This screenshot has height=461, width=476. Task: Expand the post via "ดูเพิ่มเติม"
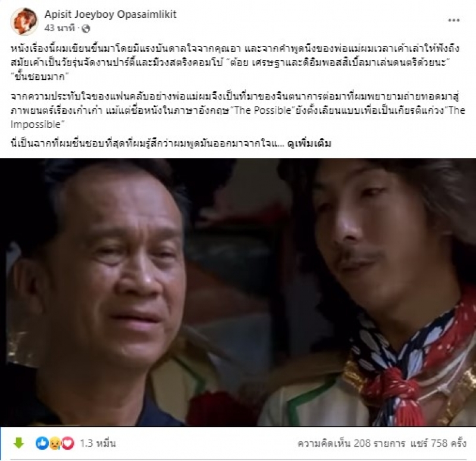point(309,143)
